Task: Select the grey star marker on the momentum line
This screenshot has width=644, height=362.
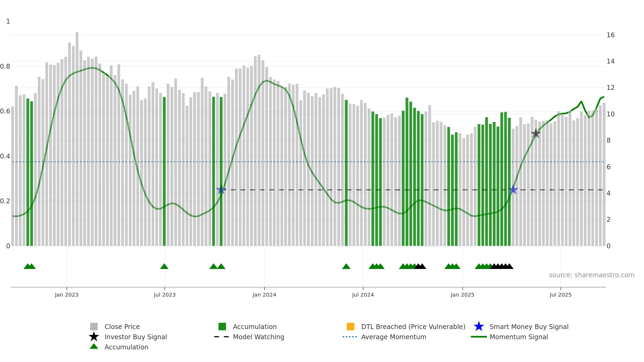Action: click(x=536, y=133)
